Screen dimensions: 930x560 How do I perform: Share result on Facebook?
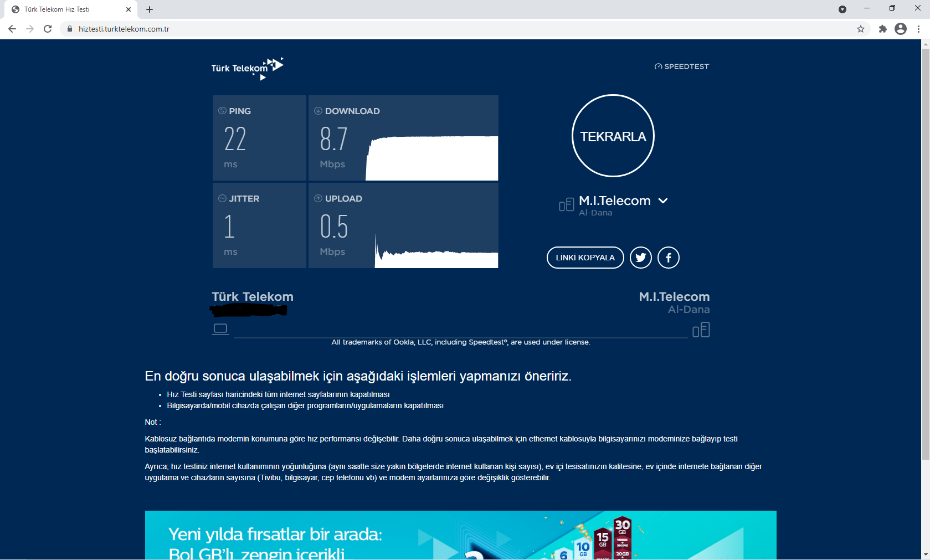(669, 258)
